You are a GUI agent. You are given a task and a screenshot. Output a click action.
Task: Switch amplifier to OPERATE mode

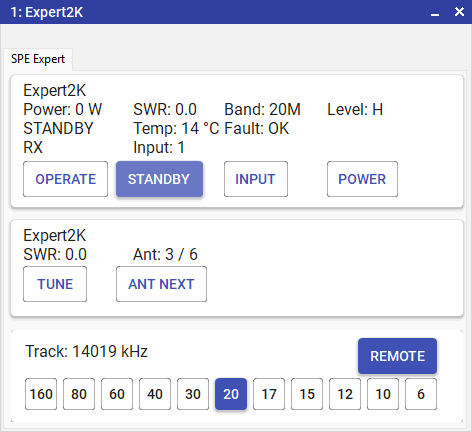(x=65, y=179)
